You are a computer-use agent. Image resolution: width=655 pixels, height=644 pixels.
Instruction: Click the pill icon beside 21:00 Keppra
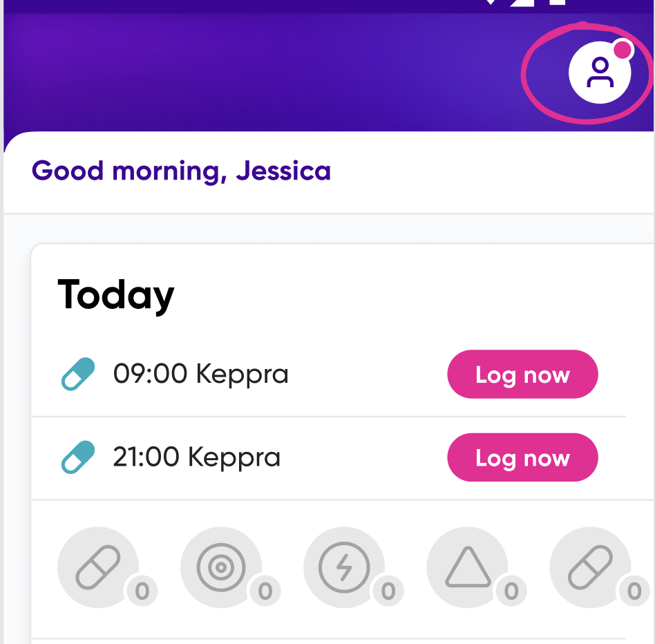pyautogui.click(x=78, y=457)
